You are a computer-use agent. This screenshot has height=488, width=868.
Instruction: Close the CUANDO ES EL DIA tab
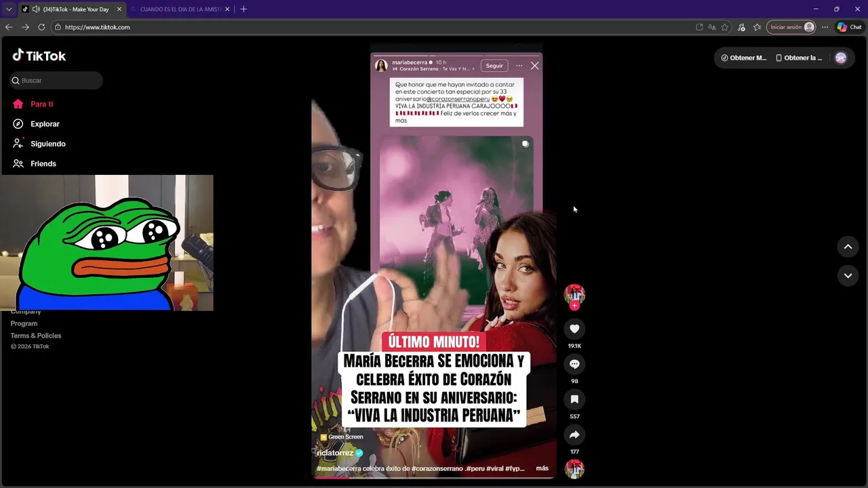pos(227,9)
